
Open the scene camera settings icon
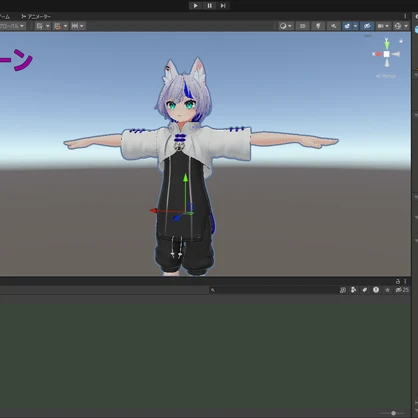[x=381, y=26]
